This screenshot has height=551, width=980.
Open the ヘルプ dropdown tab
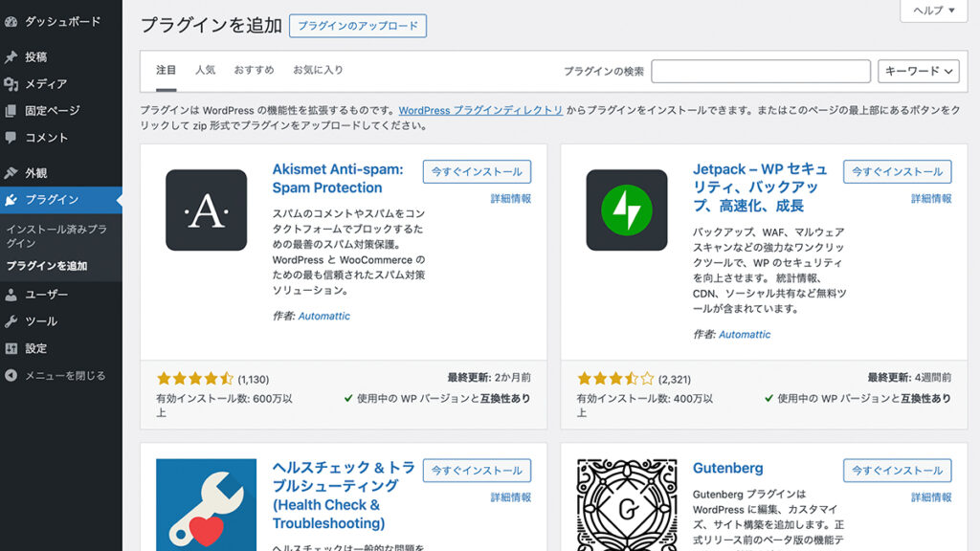pos(934,10)
